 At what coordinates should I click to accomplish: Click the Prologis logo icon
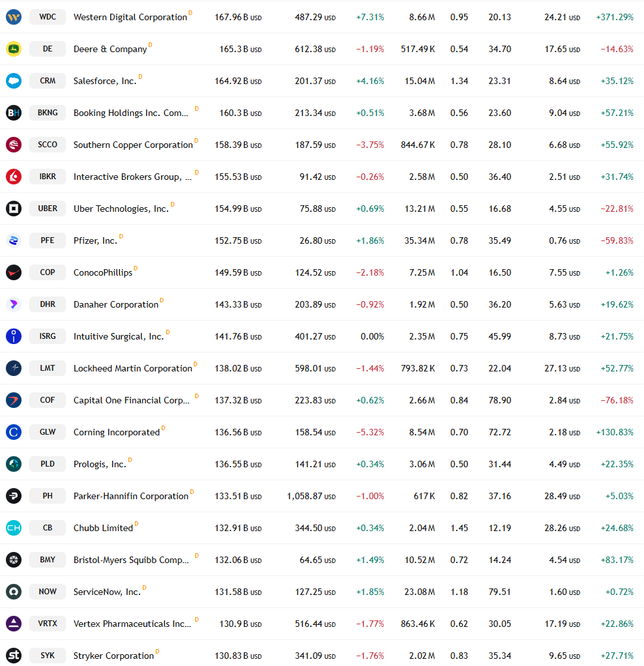pyautogui.click(x=14, y=464)
